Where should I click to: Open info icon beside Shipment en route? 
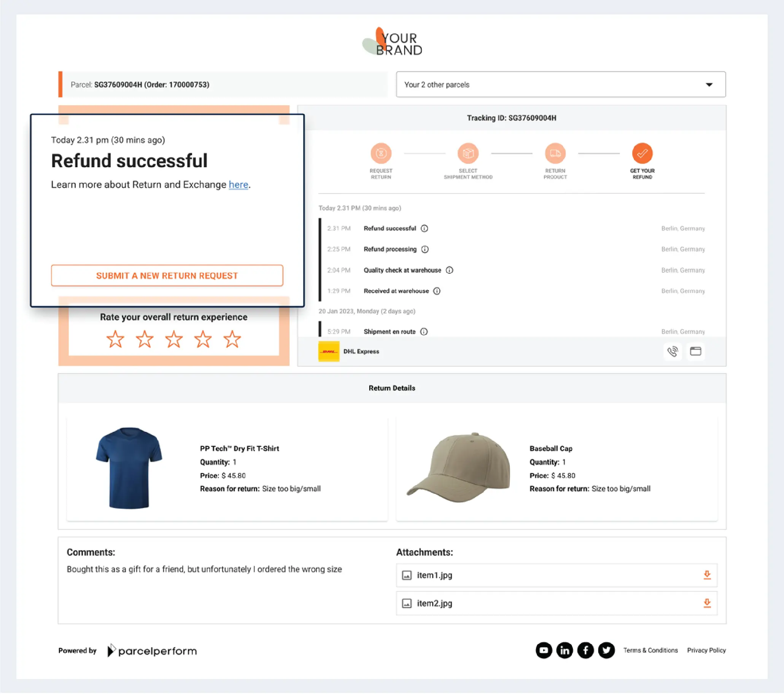[x=424, y=332]
